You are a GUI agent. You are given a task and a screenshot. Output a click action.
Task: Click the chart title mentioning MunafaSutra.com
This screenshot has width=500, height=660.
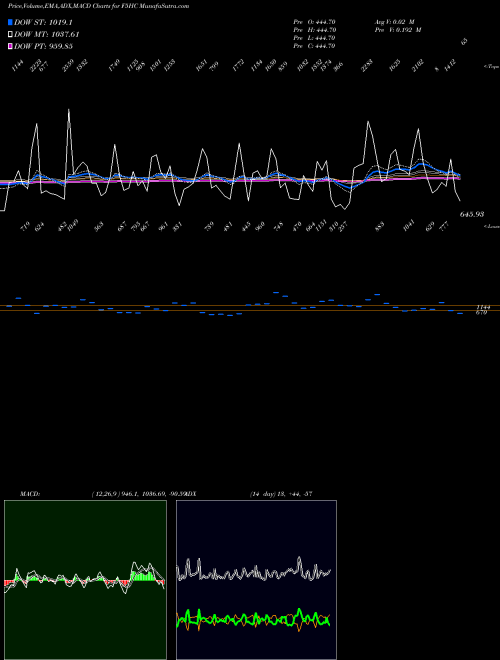98,6
